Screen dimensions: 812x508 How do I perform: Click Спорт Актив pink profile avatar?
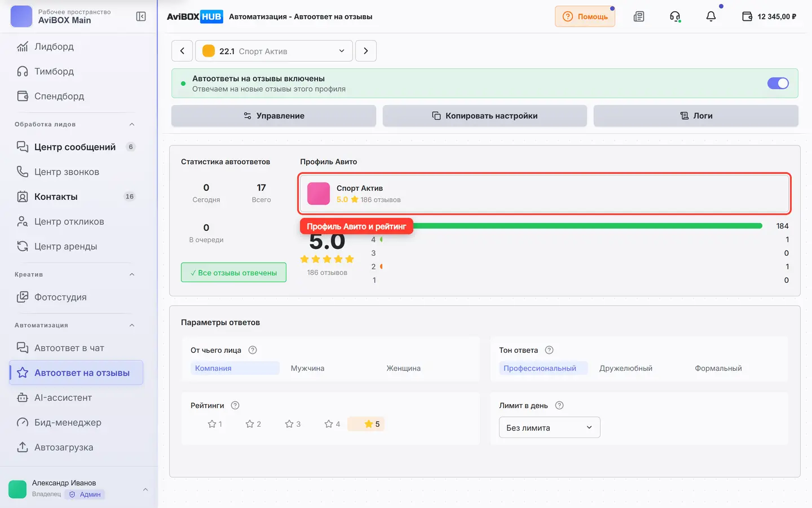pyautogui.click(x=319, y=194)
